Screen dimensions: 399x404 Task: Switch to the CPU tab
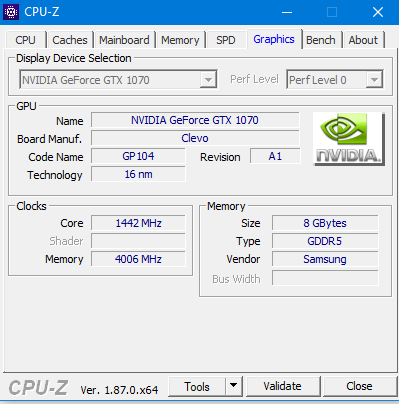[25, 40]
